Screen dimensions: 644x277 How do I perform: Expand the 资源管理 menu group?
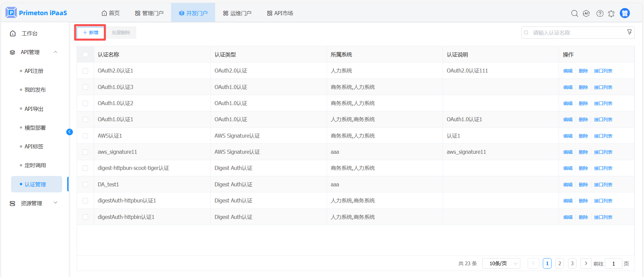(x=55, y=203)
